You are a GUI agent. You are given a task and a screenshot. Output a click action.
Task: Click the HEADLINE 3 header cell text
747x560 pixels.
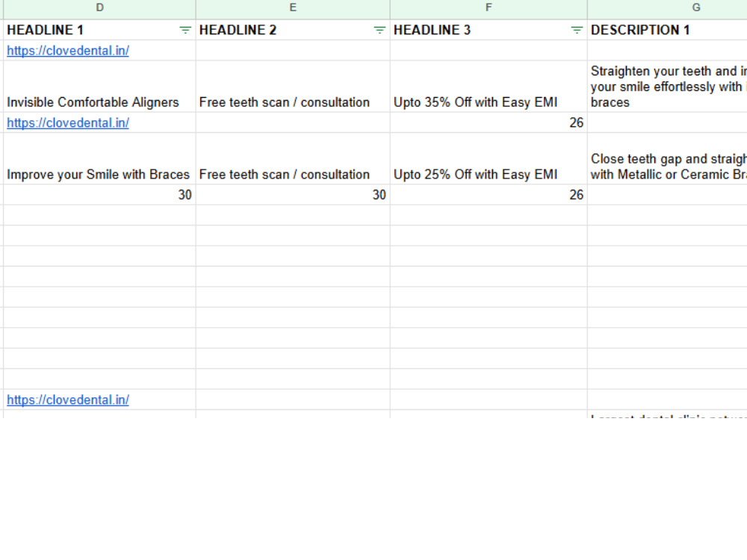coord(432,30)
